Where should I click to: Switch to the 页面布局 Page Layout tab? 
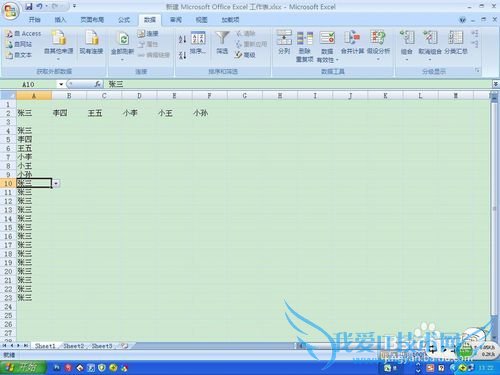[x=92, y=20]
